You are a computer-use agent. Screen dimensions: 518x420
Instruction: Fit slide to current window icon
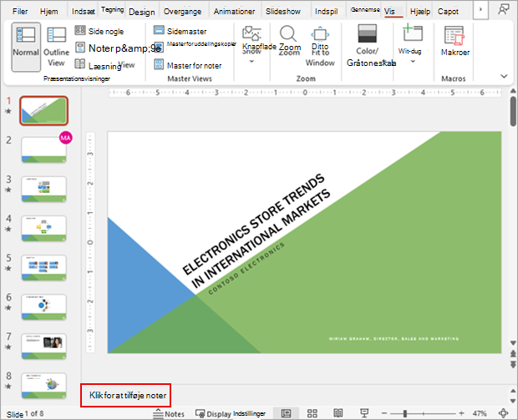click(x=504, y=413)
